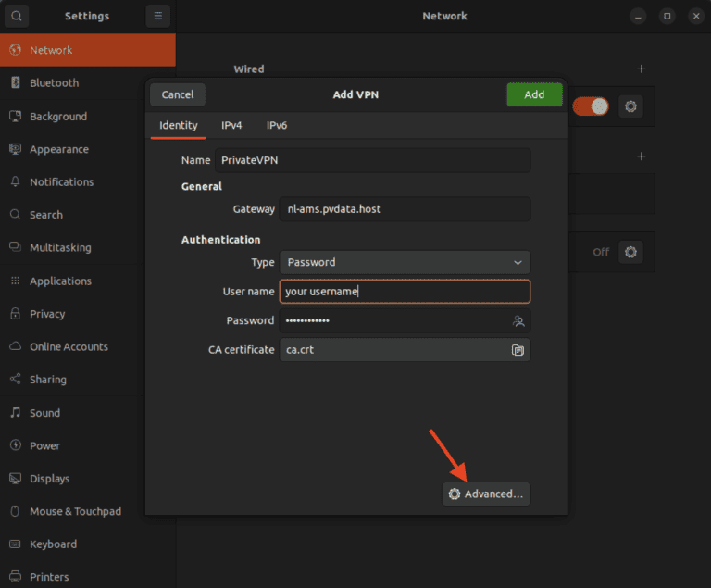Switch to the IPv6 tab
This screenshot has width=711, height=588.
[277, 125]
